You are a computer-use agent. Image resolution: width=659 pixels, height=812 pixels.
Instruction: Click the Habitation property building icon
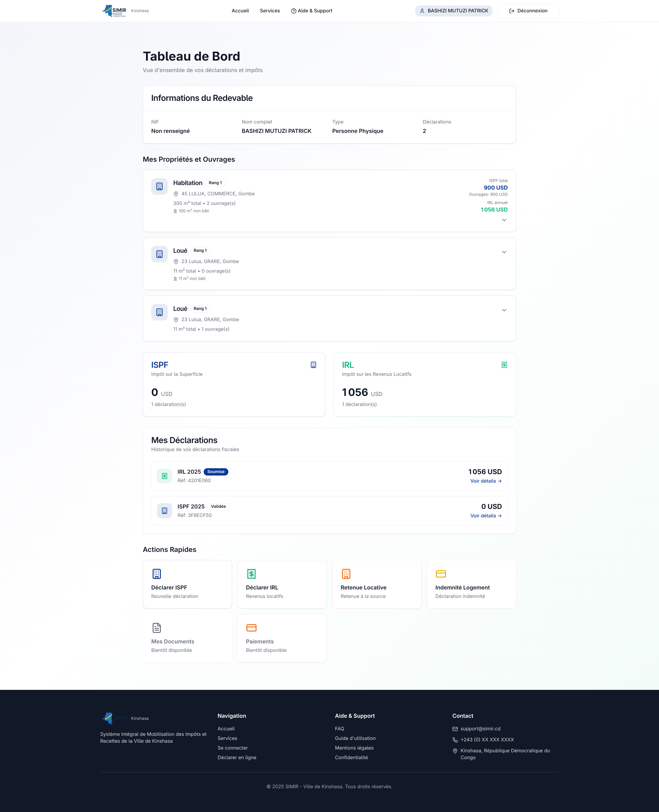159,186
